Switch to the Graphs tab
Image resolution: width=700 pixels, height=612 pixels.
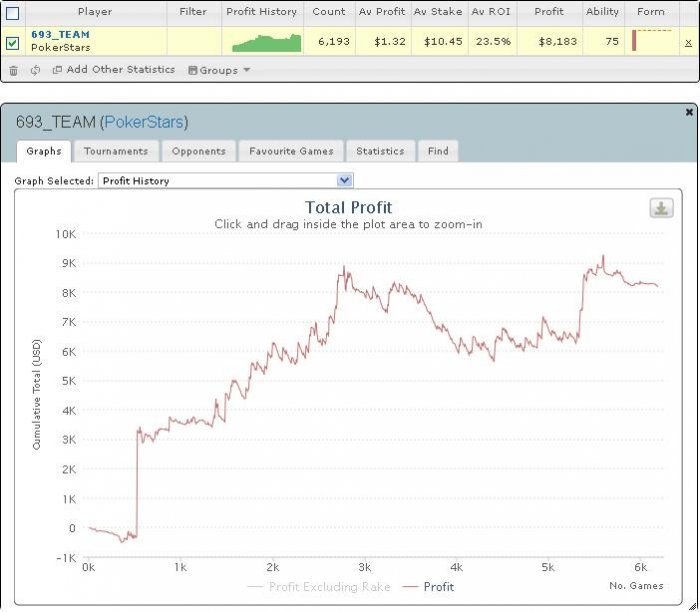click(x=44, y=151)
